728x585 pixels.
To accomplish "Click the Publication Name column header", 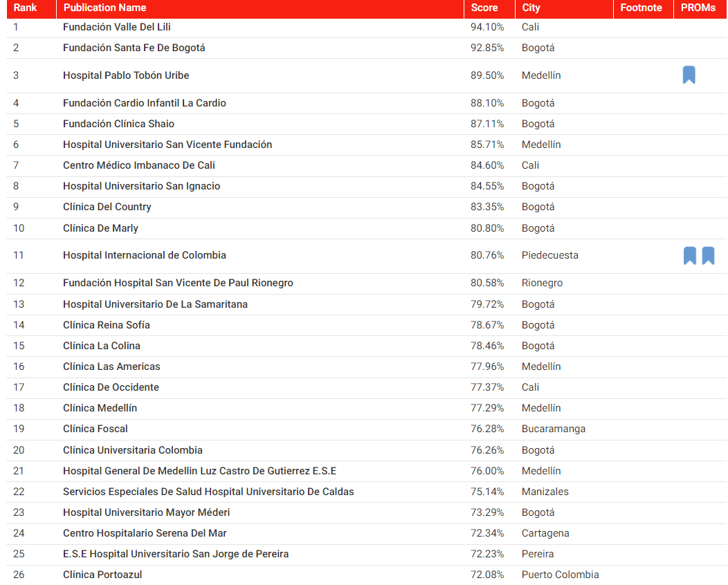I will [104, 8].
